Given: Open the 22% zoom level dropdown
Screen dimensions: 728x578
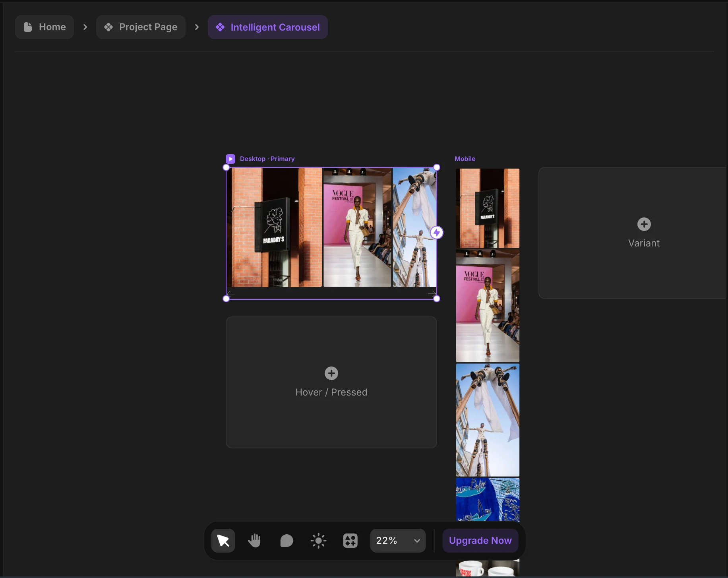Looking at the screenshot, I should coord(398,541).
